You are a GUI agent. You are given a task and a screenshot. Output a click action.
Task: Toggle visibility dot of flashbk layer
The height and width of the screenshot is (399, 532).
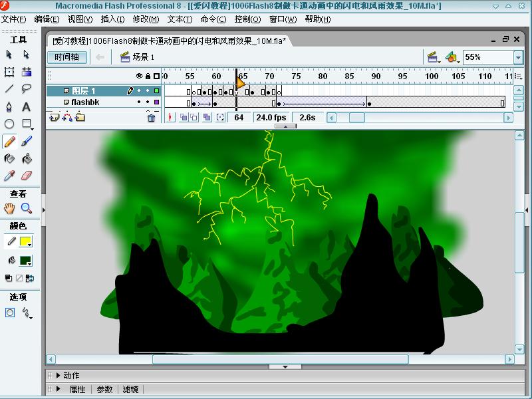coord(139,102)
